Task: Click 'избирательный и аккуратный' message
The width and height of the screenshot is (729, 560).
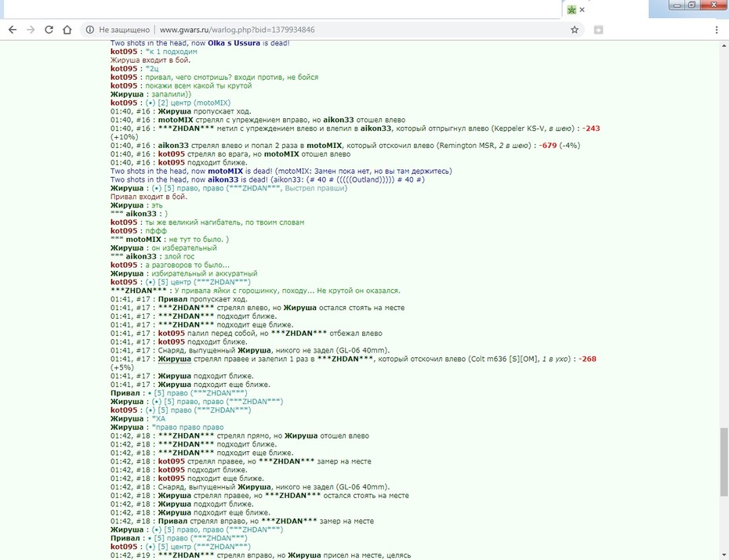Action: click(205, 274)
